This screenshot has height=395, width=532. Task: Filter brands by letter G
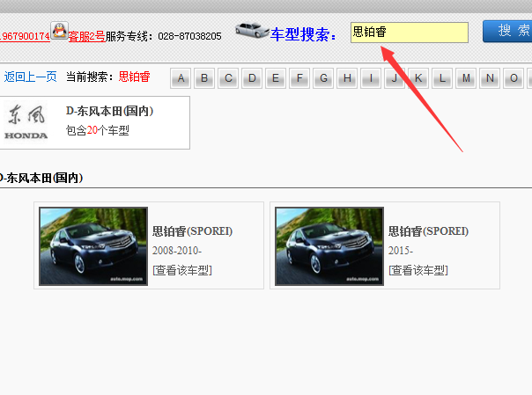(323, 78)
